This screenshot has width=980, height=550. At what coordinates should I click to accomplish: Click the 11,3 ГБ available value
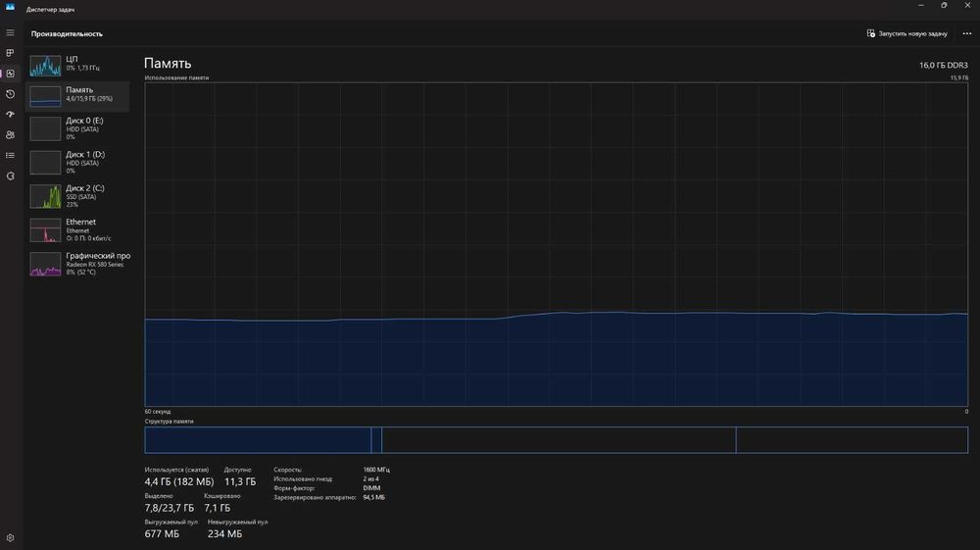240,482
